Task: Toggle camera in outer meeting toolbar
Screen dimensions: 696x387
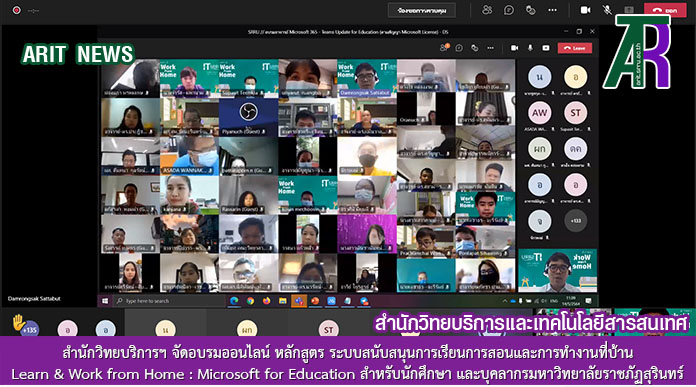Action: 585,10
